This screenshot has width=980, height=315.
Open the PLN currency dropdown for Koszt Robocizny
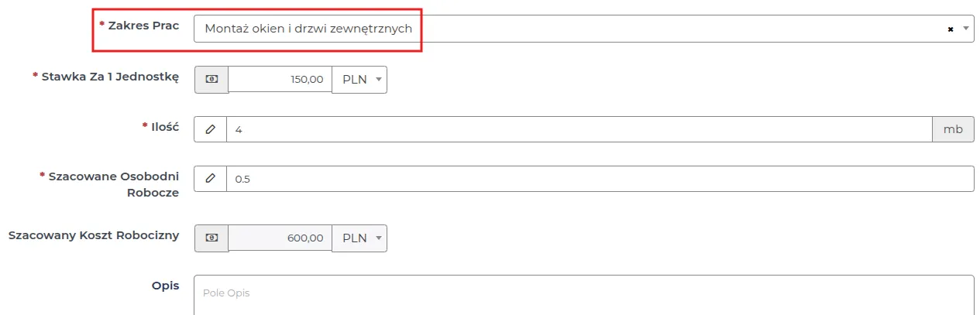[359, 238]
